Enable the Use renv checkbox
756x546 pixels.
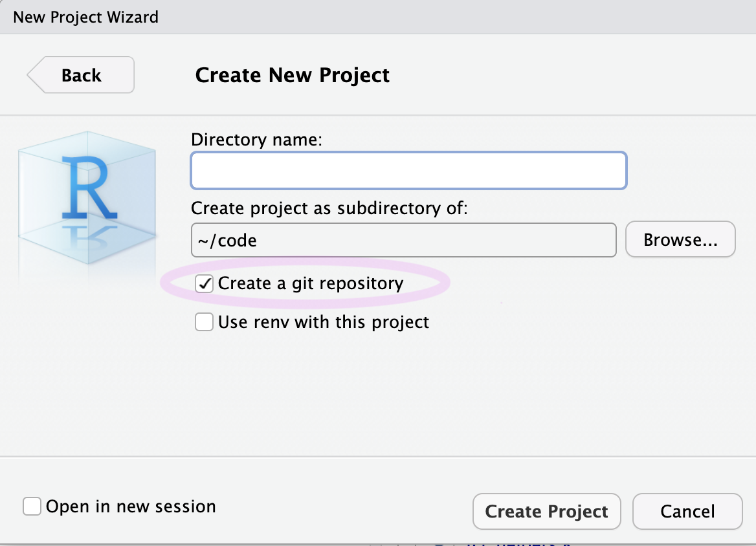pos(205,322)
